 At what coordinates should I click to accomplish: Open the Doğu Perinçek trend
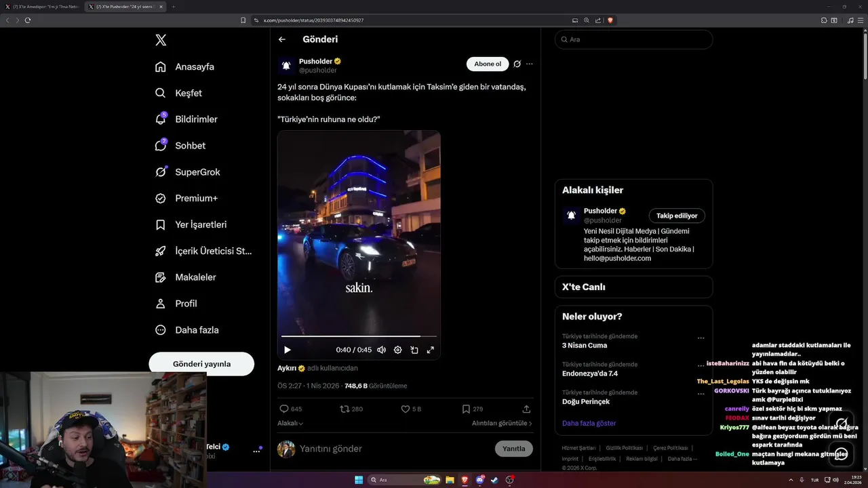(x=586, y=402)
